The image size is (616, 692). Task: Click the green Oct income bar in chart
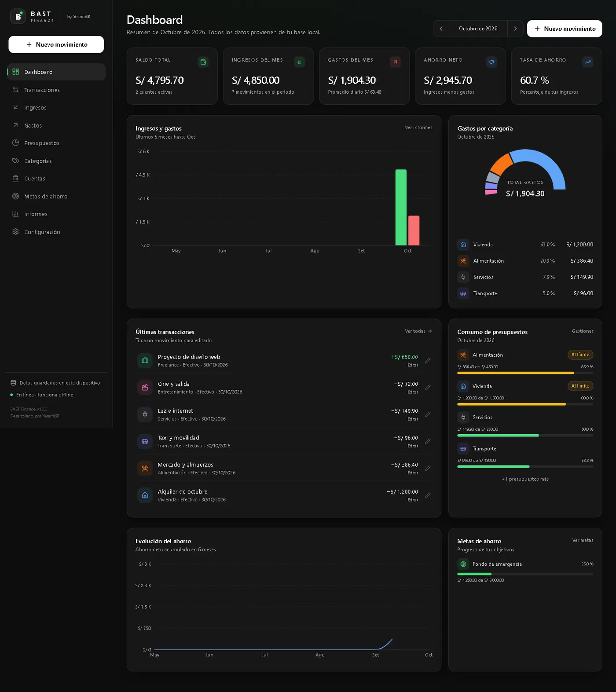401,207
